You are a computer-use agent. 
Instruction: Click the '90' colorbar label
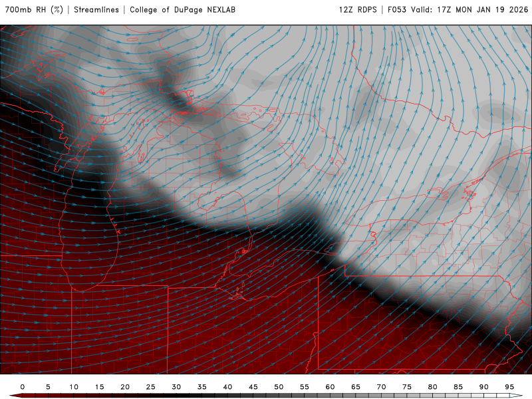pos(484,387)
